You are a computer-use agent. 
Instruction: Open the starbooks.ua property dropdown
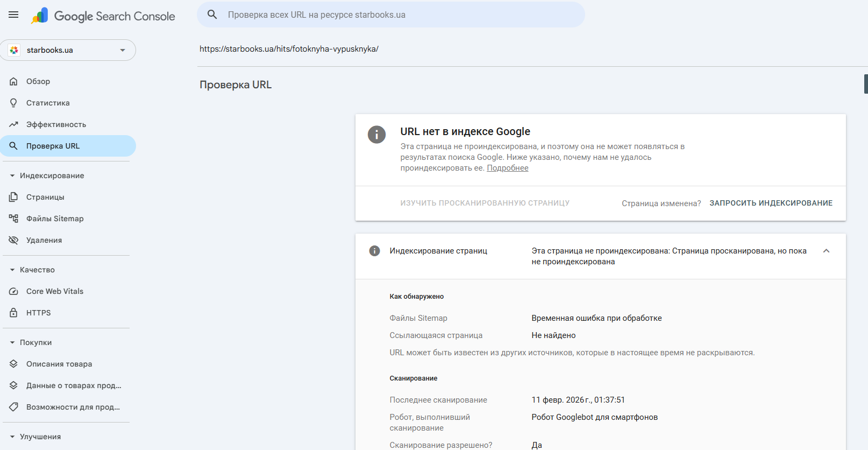(68, 50)
